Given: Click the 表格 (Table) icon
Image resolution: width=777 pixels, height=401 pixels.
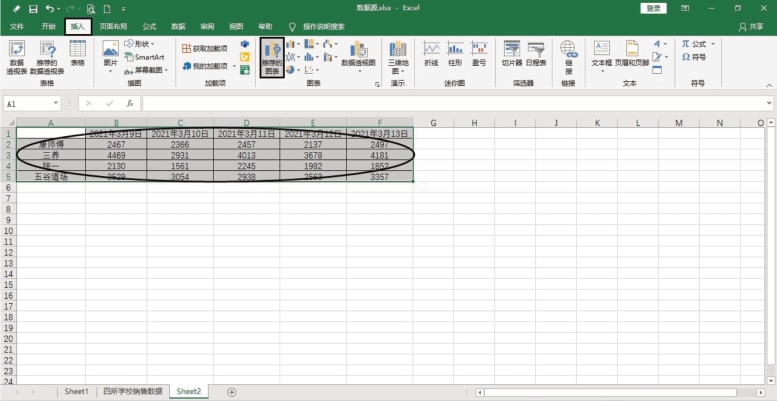Looking at the screenshot, I should (77, 53).
